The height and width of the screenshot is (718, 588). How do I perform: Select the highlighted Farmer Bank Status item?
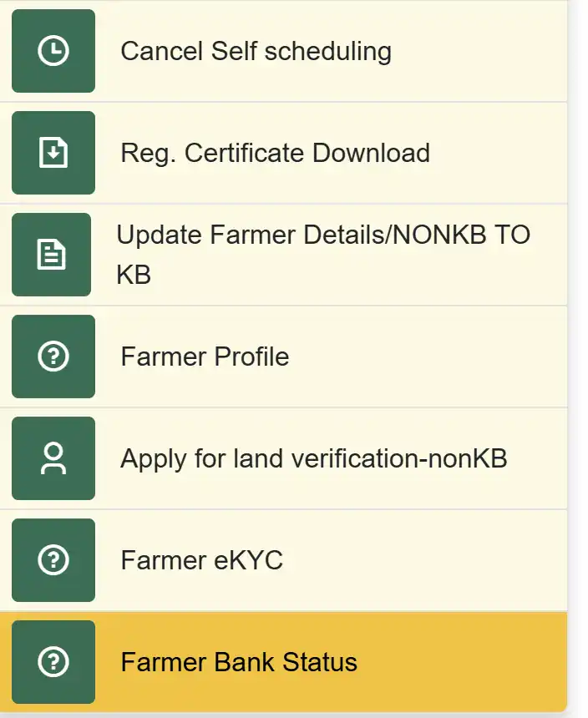coord(283,662)
